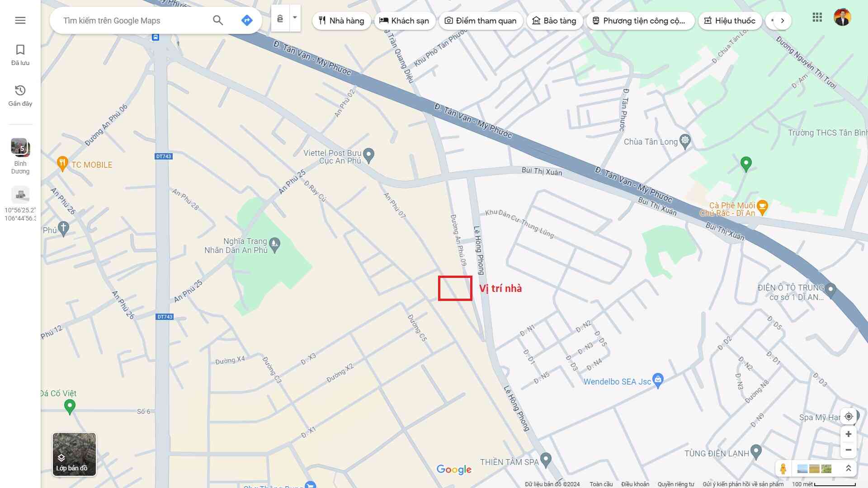The height and width of the screenshot is (488, 868).
Task: Open Gần đây recent history
Action: coord(20,96)
